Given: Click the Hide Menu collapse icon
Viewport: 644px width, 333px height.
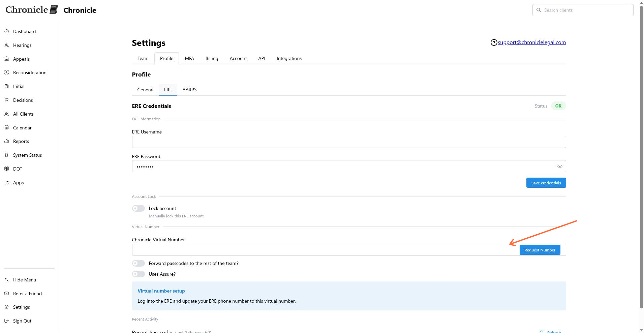Looking at the screenshot, I should pyautogui.click(x=6, y=280).
